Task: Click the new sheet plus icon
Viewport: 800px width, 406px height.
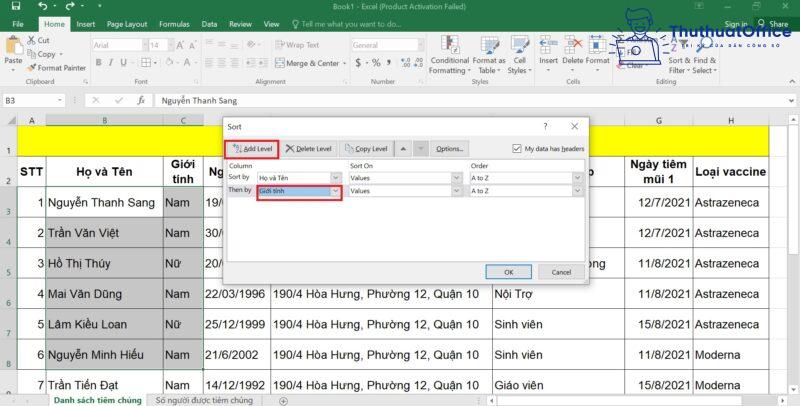Action: click(284, 401)
